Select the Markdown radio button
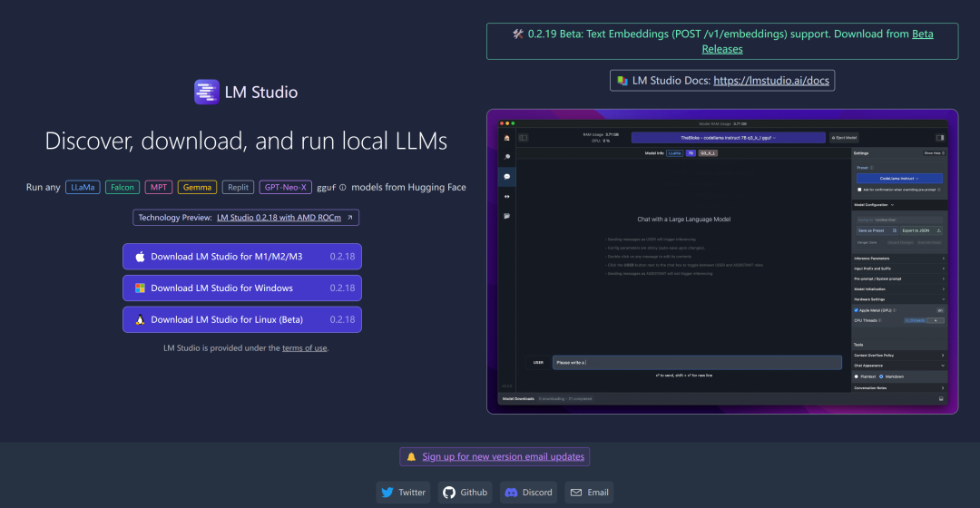This screenshot has height=508, width=980. click(881, 376)
